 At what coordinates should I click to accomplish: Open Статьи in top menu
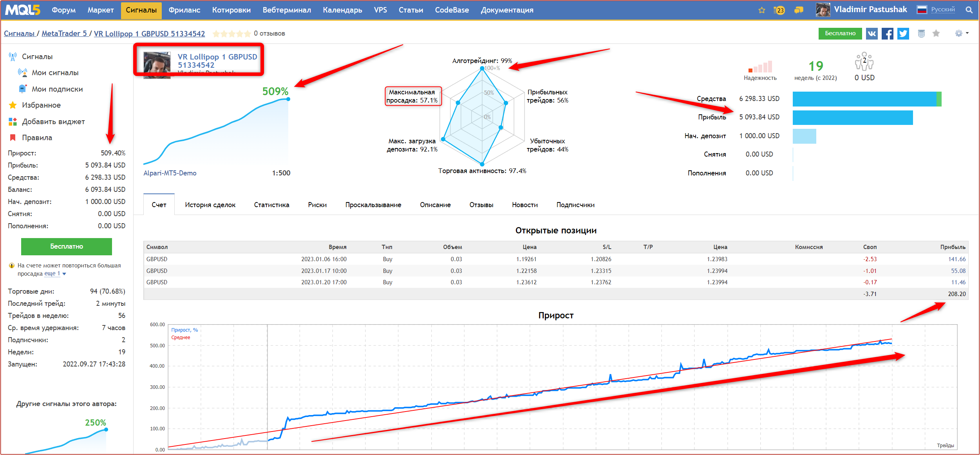(x=411, y=10)
